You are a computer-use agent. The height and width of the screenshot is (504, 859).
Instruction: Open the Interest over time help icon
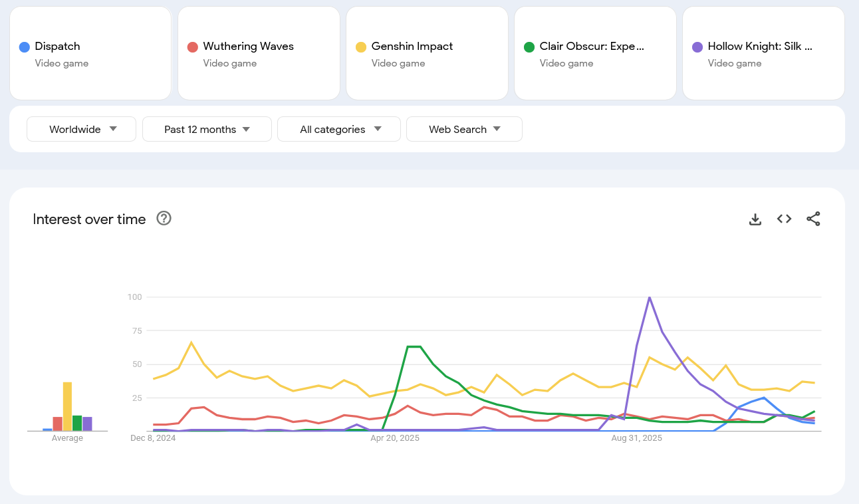point(164,219)
